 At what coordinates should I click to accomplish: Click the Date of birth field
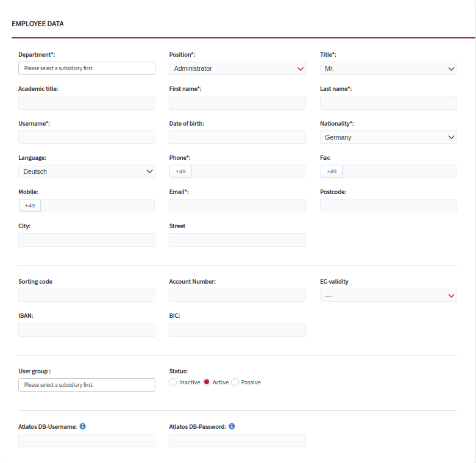238,137
